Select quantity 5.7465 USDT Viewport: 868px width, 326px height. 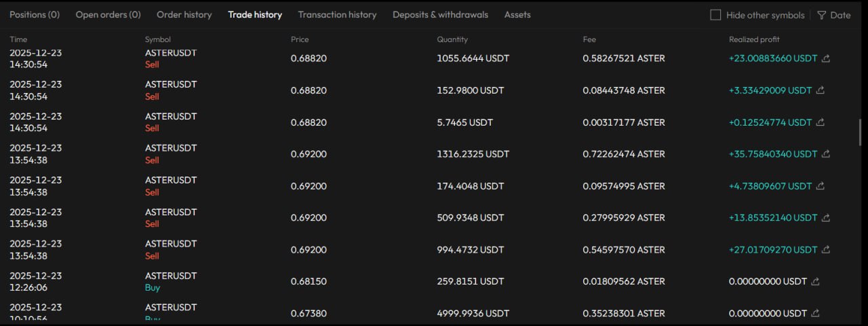465,122
